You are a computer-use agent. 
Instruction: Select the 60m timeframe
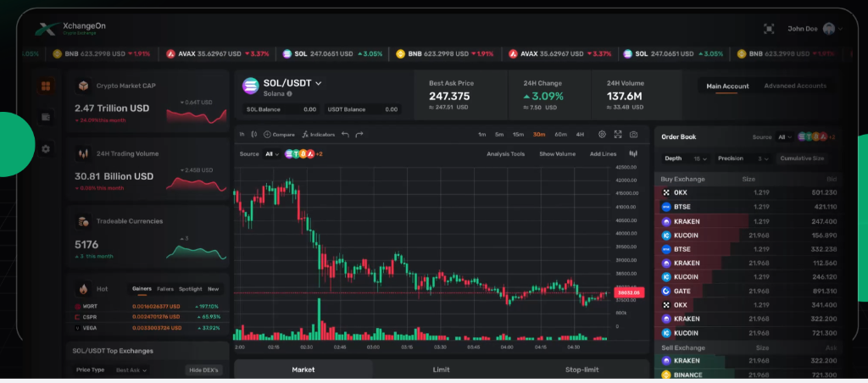coord(561,135)
